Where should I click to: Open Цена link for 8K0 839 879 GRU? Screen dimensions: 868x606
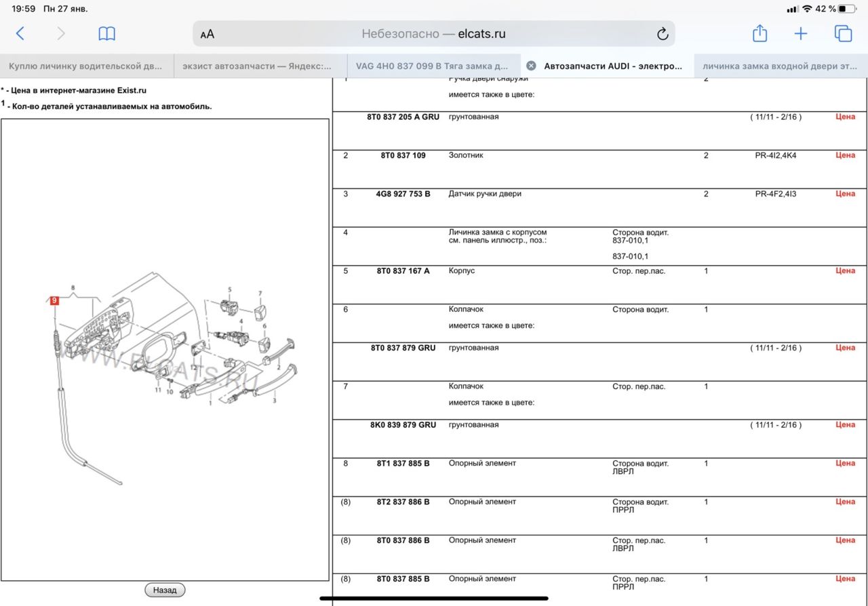[x=845, y=425]
